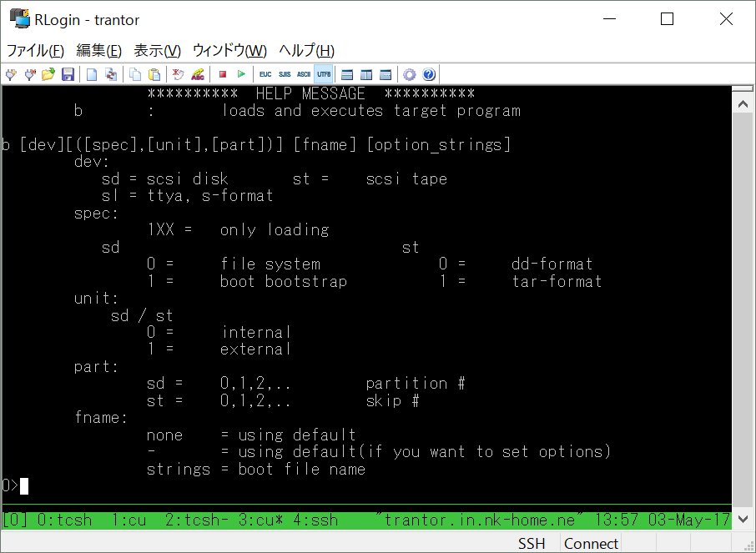Maximize the RLogin window

[x=667, y=19]
